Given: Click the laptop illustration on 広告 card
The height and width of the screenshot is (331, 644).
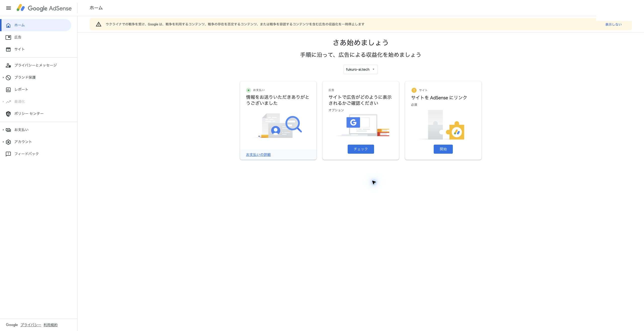Looking at the screenshot, I should point(363,125).
